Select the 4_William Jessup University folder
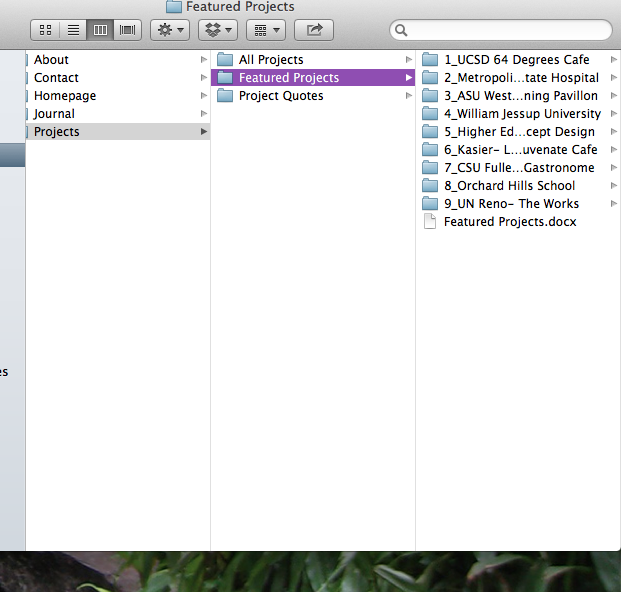The height and width of the screenshot is (592, 621). pos(522,114)
